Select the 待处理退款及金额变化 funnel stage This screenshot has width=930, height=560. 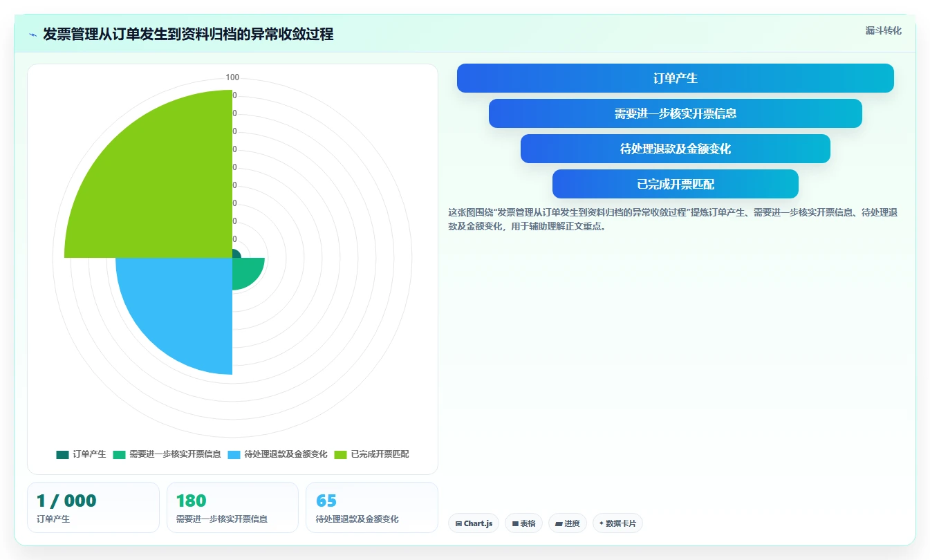pos(675,149)
